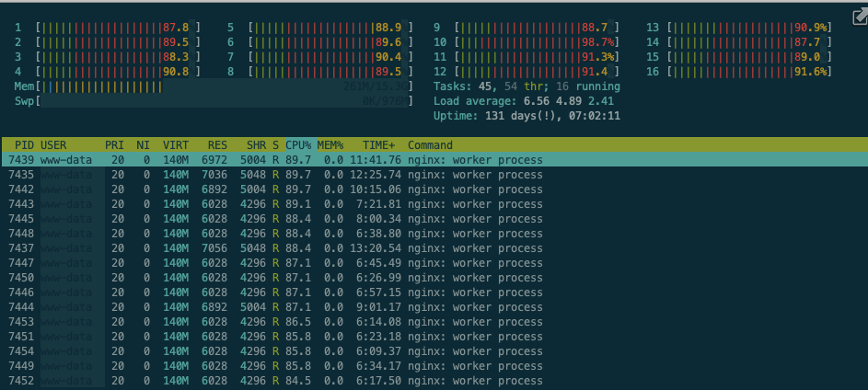Screen dimensions: 868x390
Task: Select process row with PID 7447
Action: click(x=434, y=263)
